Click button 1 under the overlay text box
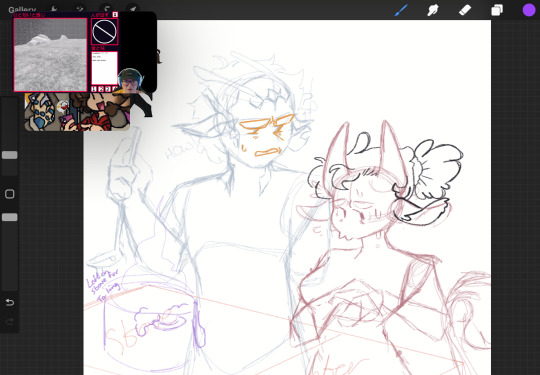The image size is (540, 375). click(x=94, y=89)
